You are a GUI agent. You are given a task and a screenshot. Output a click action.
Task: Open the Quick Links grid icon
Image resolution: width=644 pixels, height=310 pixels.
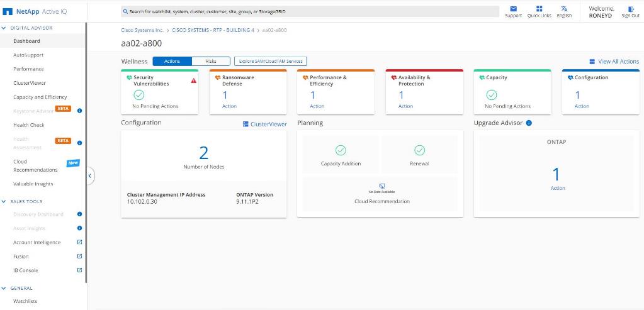click(x=539, y=9)
